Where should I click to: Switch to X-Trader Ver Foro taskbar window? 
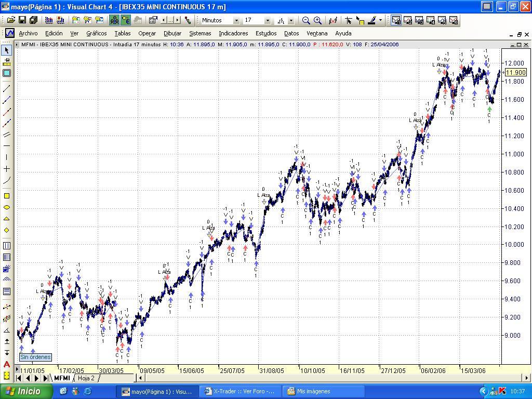click(x=241, y=391)
